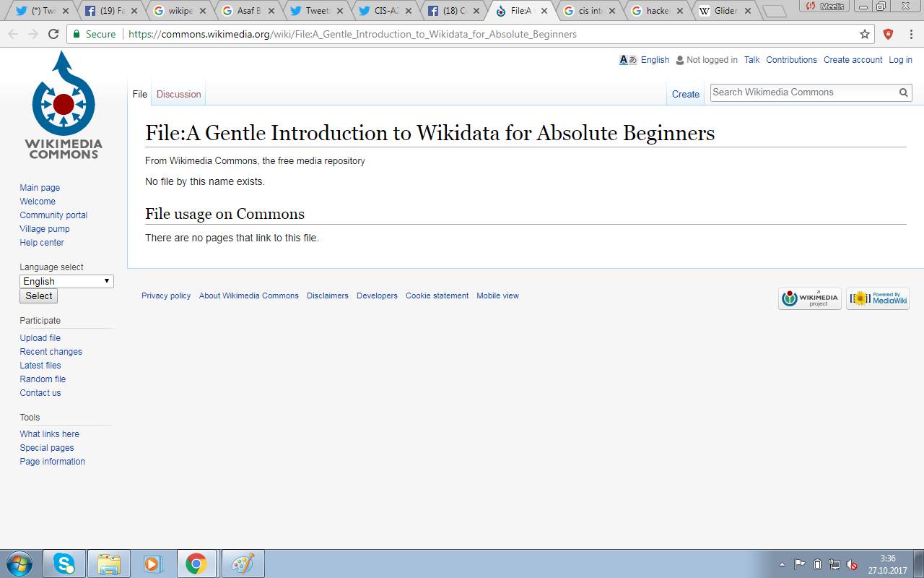This screenshot has width=924, height=578.
Task: Open the Page information link
Action: [x=52, y=462]
